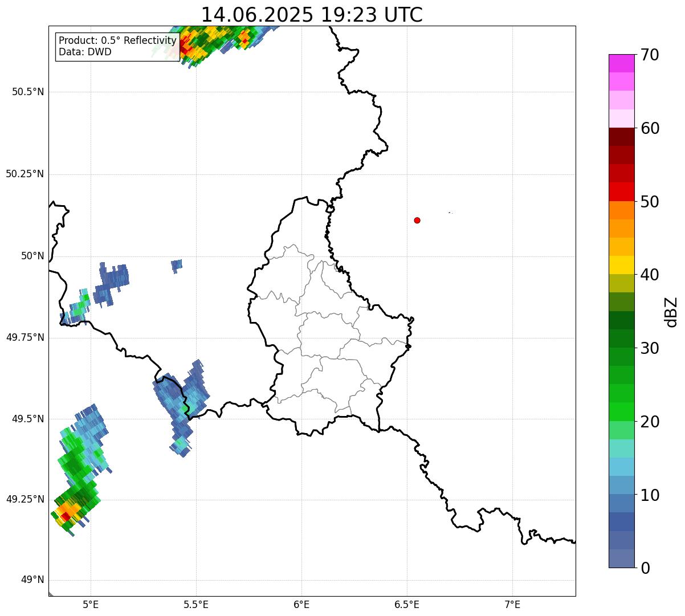The height and width of the screenshot is (616, 685).
Task: Click the 7°E longitude label
Action: [x=512, y=605]
